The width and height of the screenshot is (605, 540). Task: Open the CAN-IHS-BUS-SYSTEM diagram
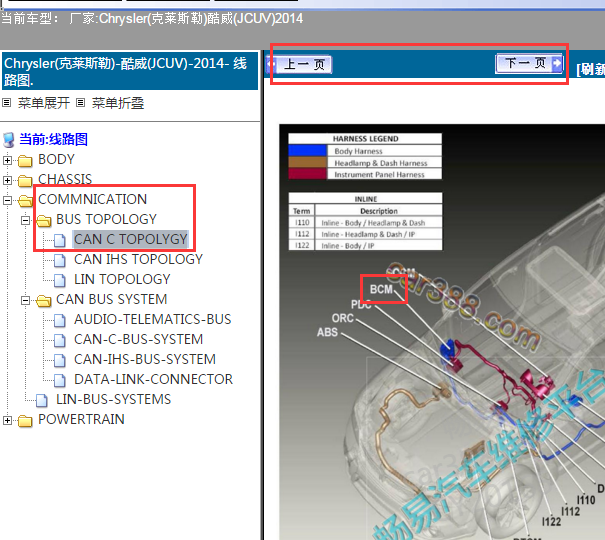(145, 360)
